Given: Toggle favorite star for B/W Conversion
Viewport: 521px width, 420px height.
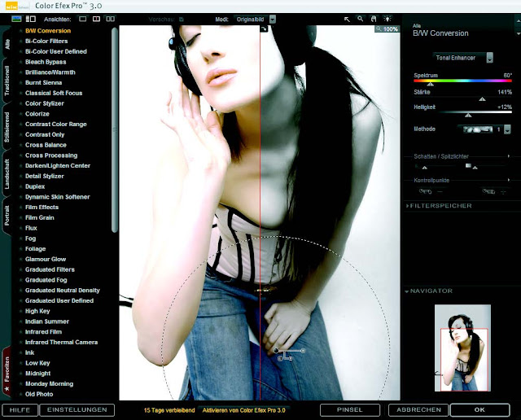Looking at the screenshot, I should click(20, 31).
